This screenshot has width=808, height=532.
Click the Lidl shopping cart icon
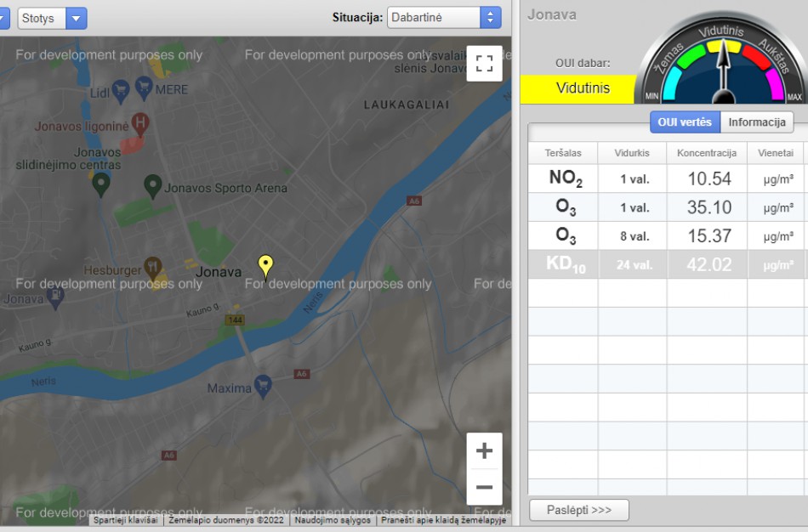click(x=120, y=88)
